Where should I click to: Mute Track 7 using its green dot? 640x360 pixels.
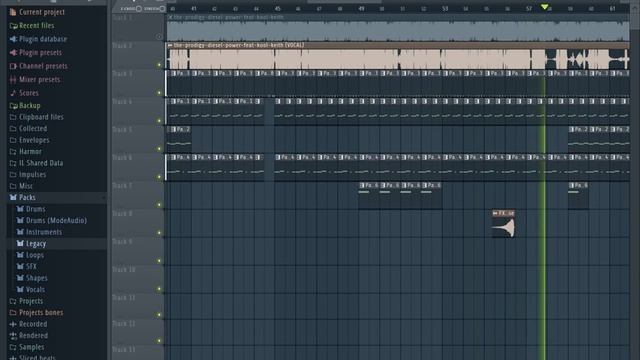(159, 205)
